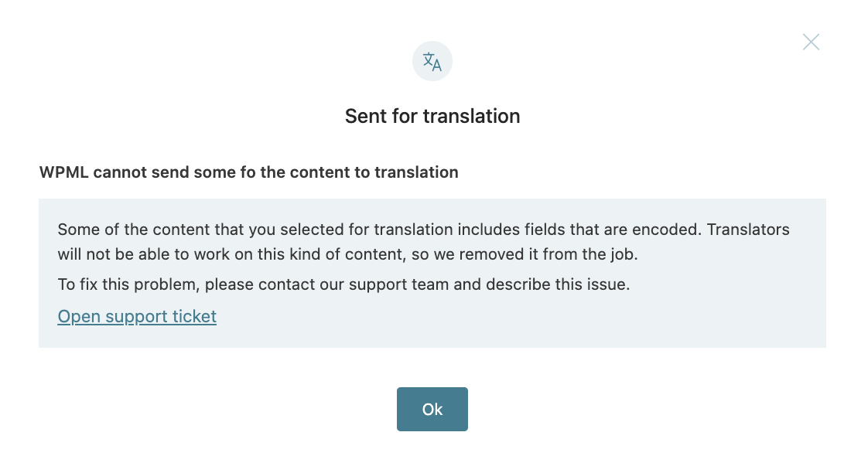Click the word "Sent" in the title
Screen dimensions: 868x473
coord(364,116)
